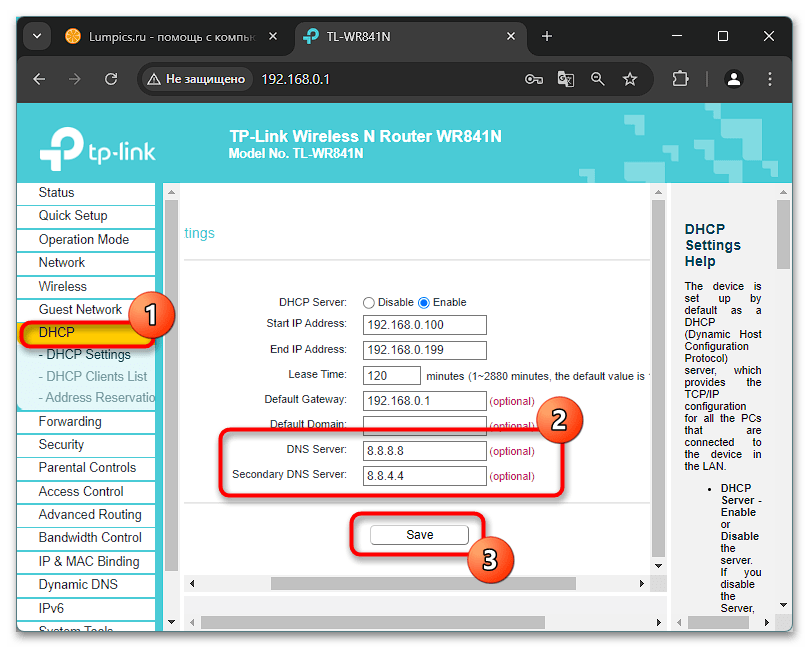The height and width of the screenshot is (648, 809).
Task: Open the tab search dropdown arrow
Action: pyautogui.click(x=37, y=36)
